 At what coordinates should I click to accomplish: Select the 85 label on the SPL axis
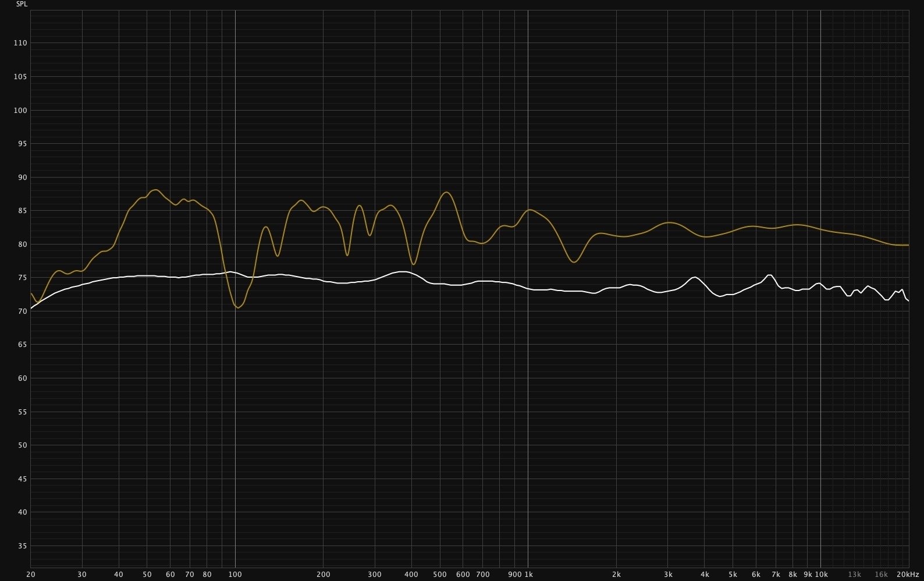click(23, 211)
